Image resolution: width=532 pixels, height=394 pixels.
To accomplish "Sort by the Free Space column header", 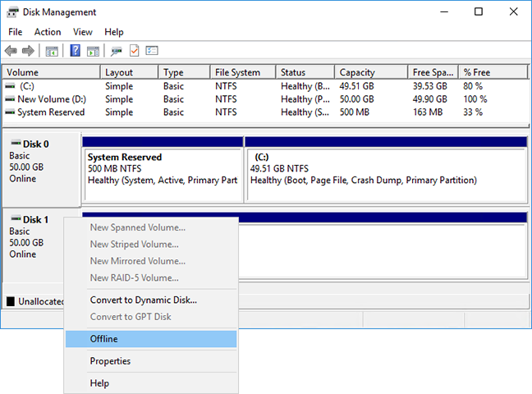I will [433, 72].
